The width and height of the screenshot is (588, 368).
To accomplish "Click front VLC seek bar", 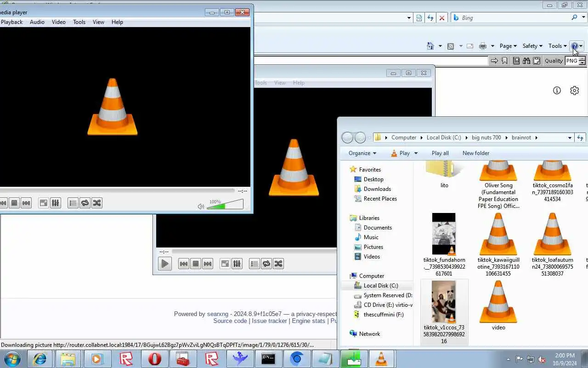I will click(x=117, y=190).
